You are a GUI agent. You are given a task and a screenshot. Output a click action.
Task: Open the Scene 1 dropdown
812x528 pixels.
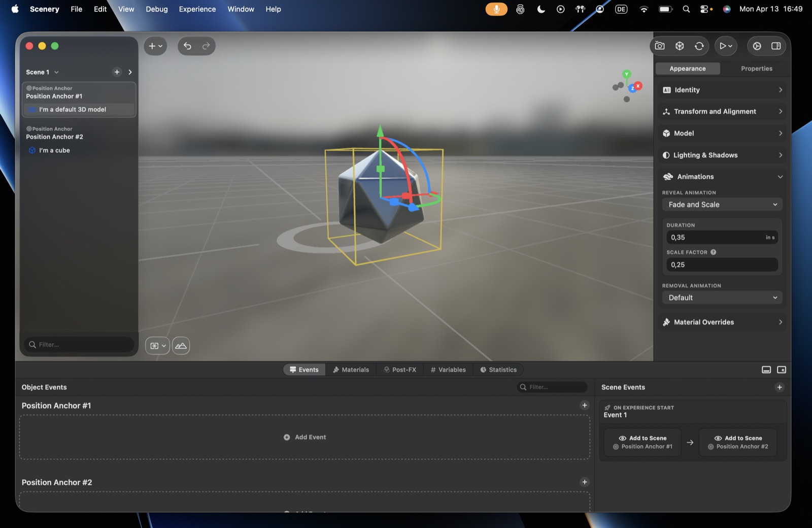click(43, 72)
